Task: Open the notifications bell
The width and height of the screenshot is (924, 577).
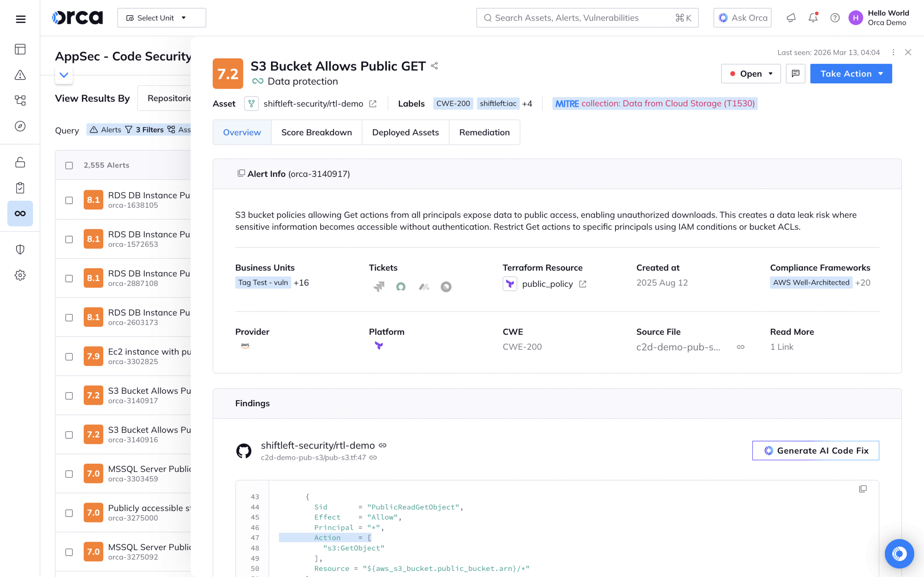Action: pyautogui.click(x=813, y=18)
